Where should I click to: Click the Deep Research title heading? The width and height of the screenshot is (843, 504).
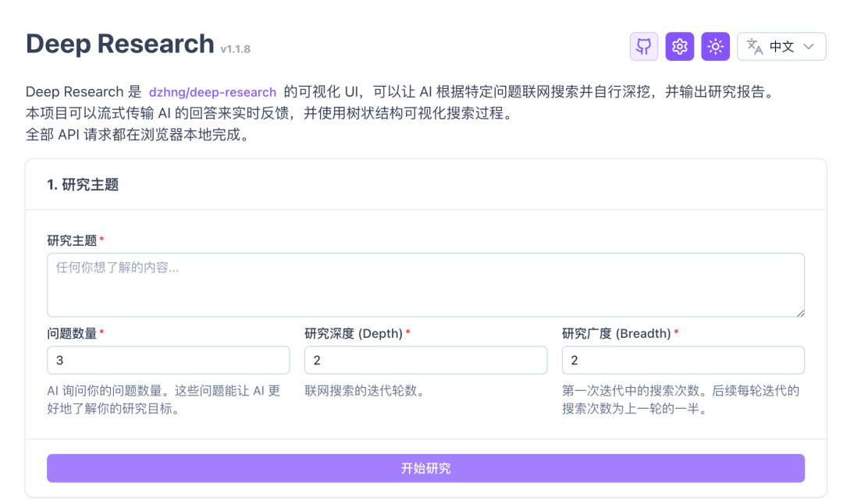[120, 44]
